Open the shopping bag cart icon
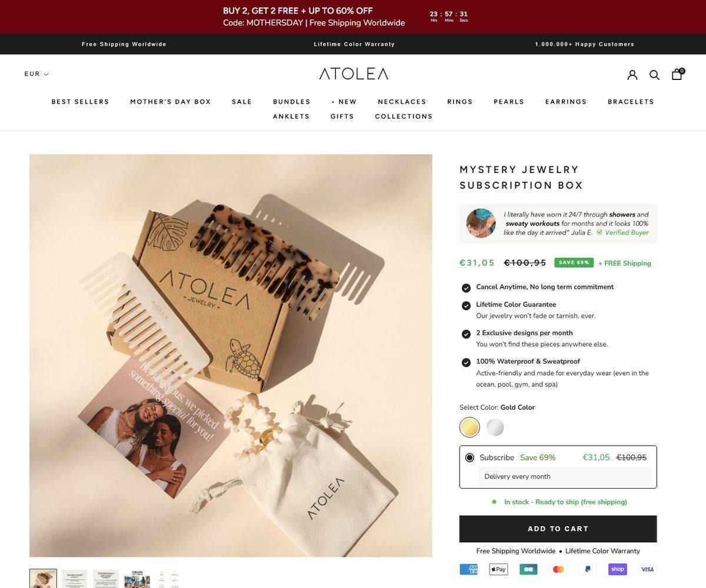Screen dimensions: 706x588 [677, 74]
